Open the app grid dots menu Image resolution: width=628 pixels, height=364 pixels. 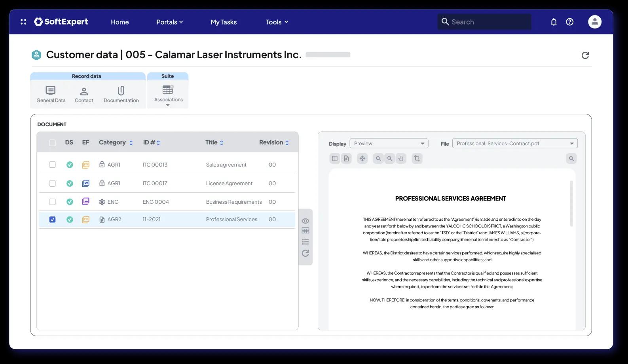point(23,22)
